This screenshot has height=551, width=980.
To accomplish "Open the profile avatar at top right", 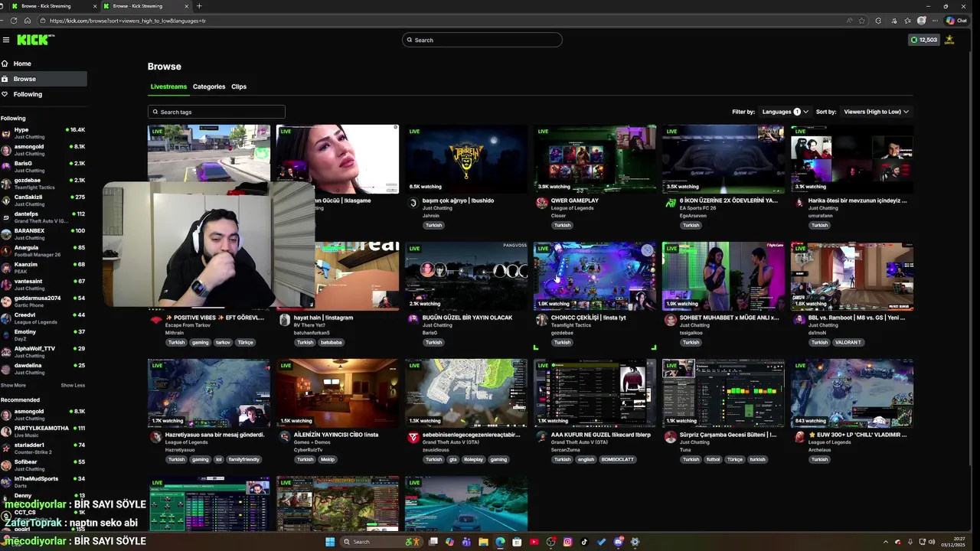I will [949, 40].
